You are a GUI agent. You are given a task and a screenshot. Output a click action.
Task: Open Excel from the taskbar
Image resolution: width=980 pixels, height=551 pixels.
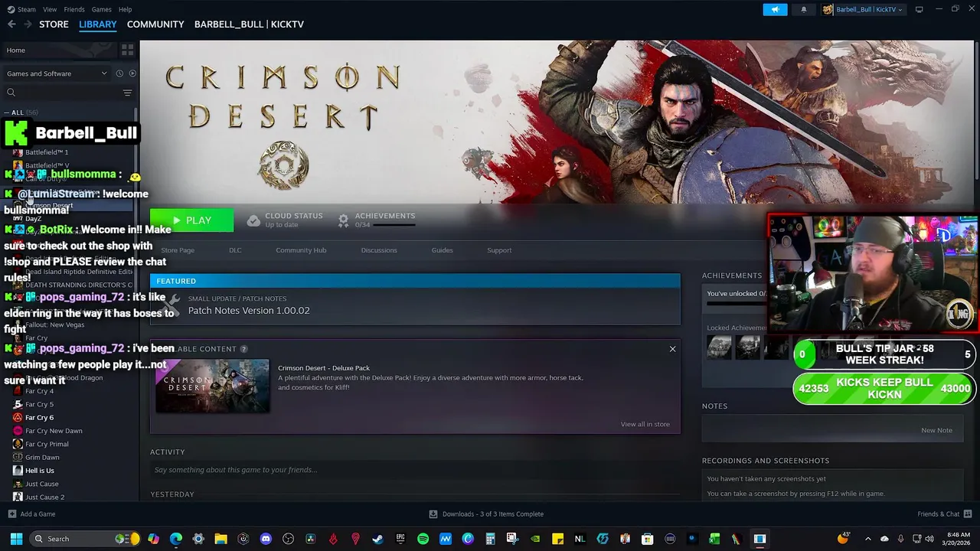click(714, 539)
